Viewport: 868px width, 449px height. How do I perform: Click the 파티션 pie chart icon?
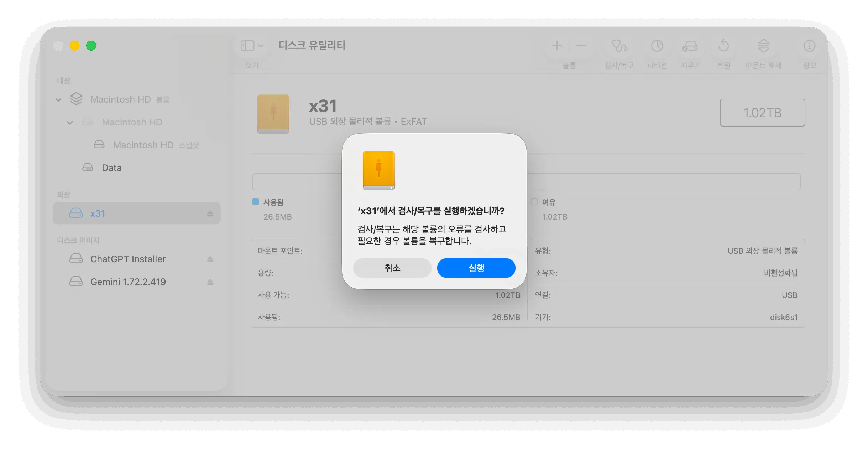point(657,46)
